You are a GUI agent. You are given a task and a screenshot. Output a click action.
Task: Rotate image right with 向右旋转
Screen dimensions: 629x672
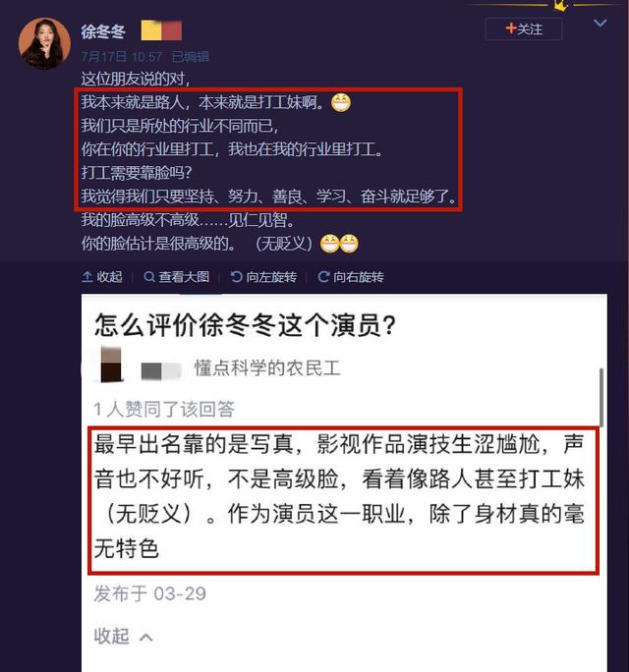tap(351, 277)
